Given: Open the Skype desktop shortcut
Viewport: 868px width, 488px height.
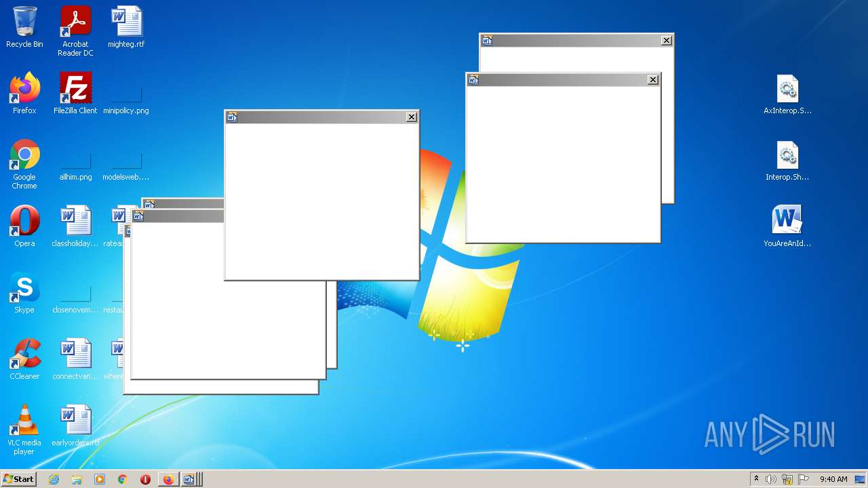Looking at the screenshot, I should click(24, 293).
